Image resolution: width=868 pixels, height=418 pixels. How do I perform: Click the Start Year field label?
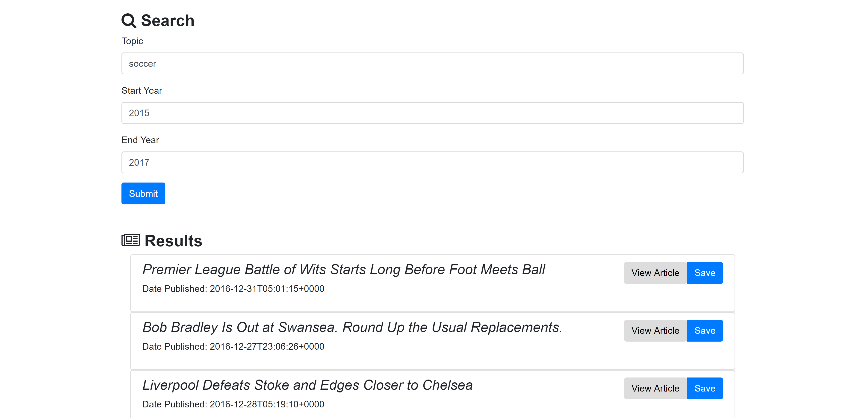[142, 90]
